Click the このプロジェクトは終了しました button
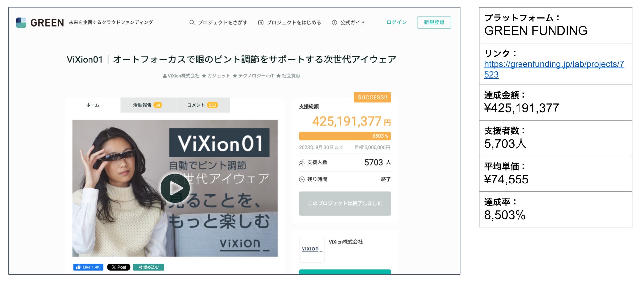The width and height of the screenshot is (644, 284). [345, 203]
